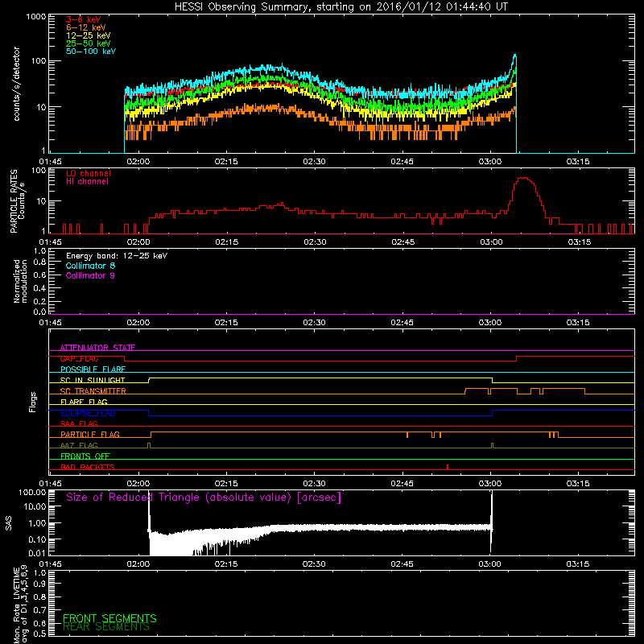644x644 pixels.
Task: Click the LO channel particle rate peak
Action: (523, 178)
